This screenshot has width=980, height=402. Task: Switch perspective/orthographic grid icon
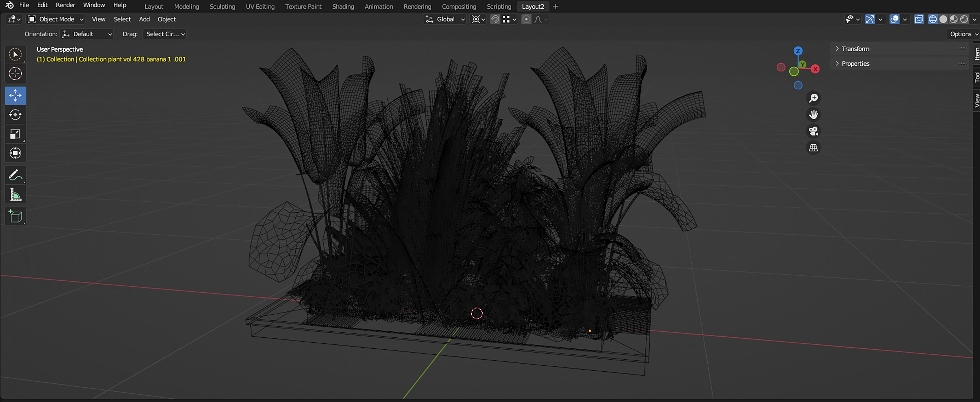[813, 147]
